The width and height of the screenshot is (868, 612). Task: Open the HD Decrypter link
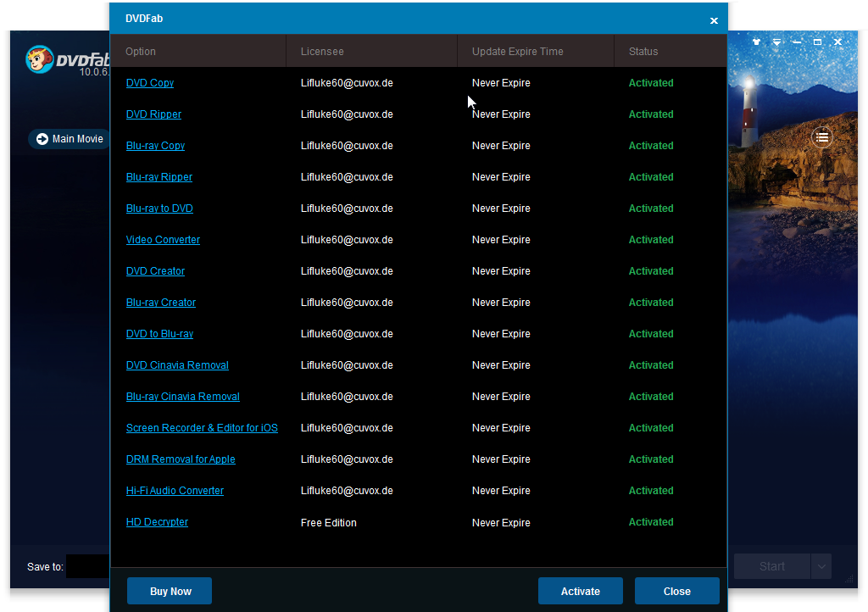157,522
